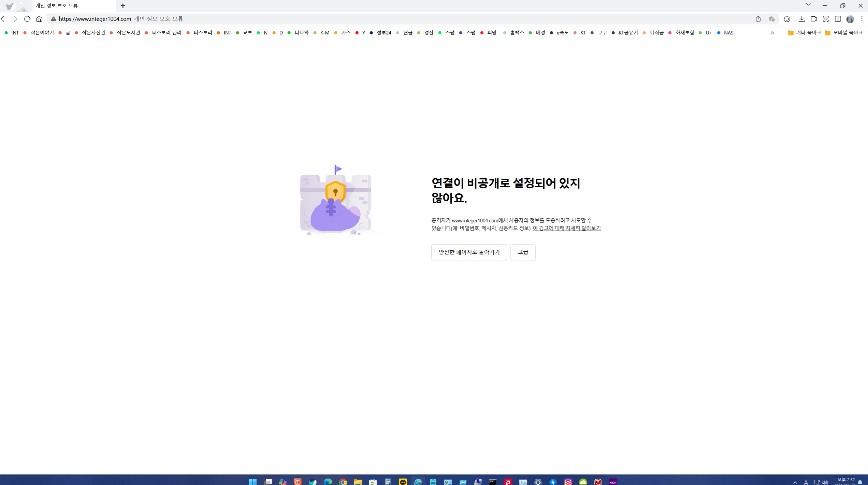868x485 pixels.
Task: Click the not-secure warning icon in address bar
Action: coord(53,19)
